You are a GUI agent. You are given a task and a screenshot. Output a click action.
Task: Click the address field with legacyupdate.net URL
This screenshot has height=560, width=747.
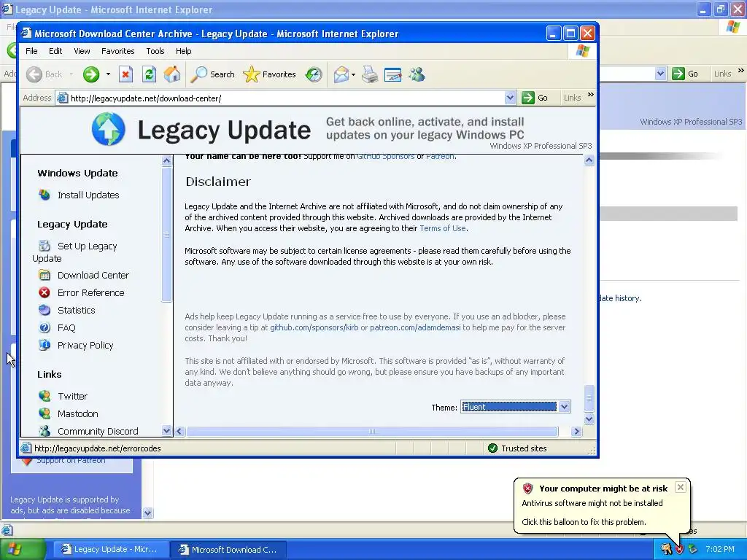click(286, 98)
